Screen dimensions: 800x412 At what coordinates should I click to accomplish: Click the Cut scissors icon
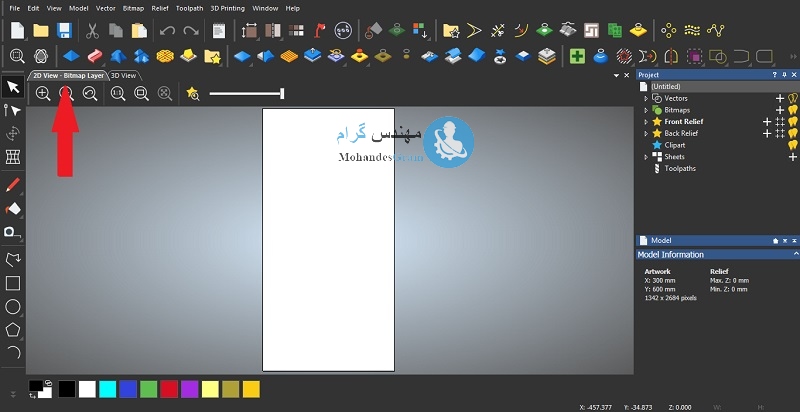coord(92,31)
